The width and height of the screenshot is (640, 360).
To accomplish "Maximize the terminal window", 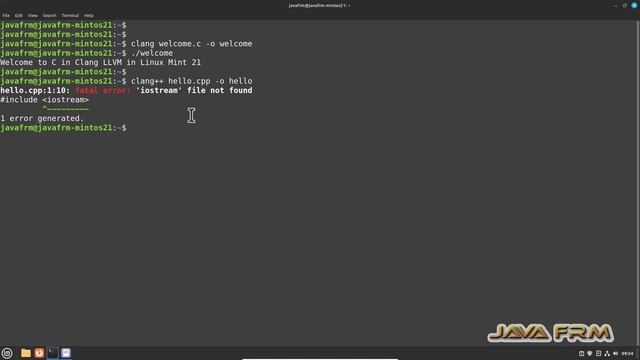I will 624,5.
